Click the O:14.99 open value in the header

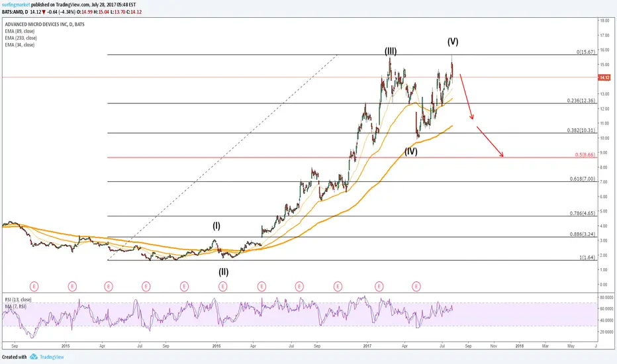85,12
